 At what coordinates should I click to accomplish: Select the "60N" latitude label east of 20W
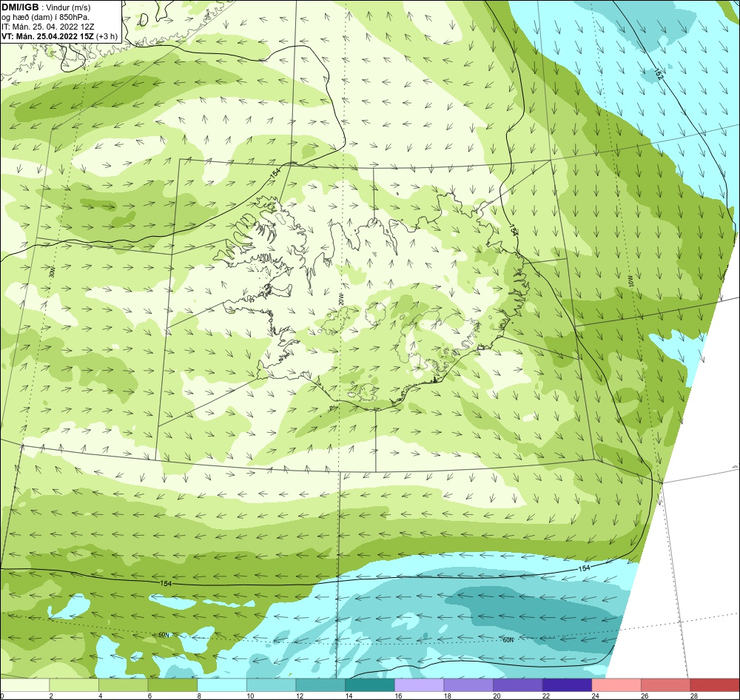[x=508, y=640]
